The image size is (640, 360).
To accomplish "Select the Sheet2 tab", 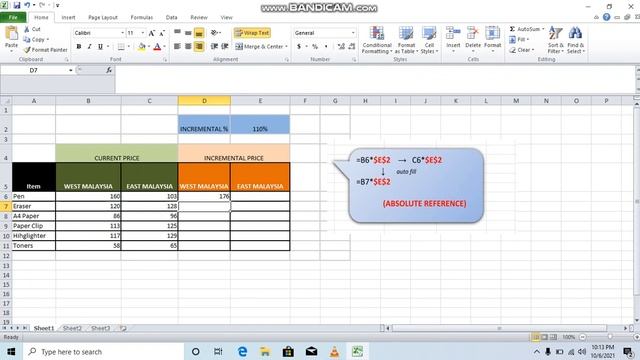I will [72, 328].
